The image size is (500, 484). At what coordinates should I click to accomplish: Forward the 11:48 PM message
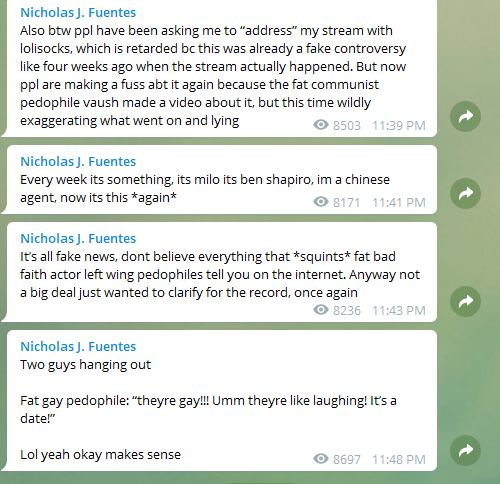(465, 450)
